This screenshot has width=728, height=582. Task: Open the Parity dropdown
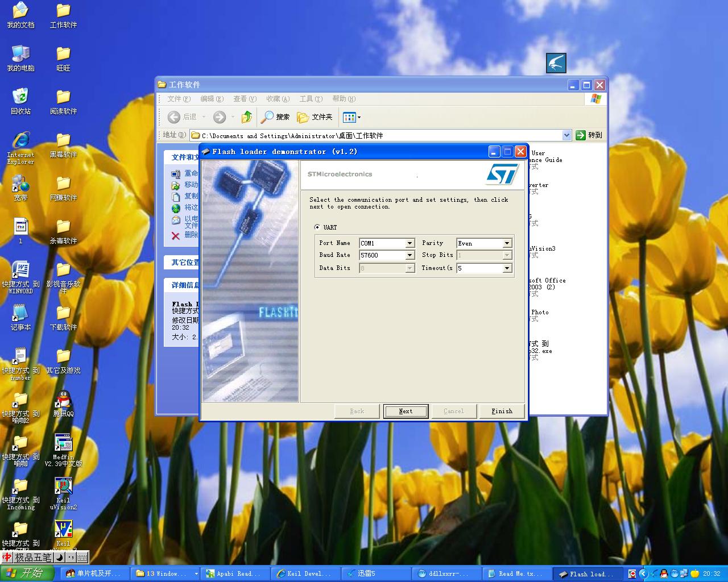[507, 243]
